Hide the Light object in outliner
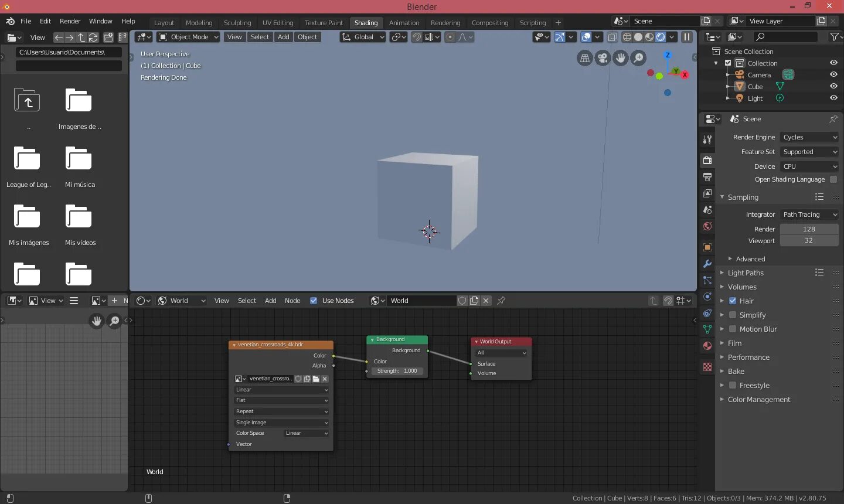Screen dimensions: 844x504 (x=833, y=98)
